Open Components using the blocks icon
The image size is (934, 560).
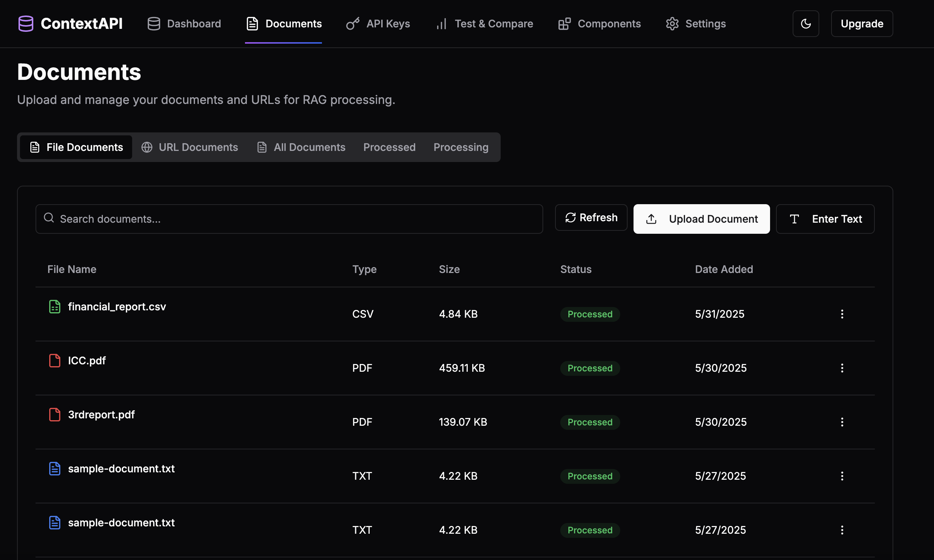tap(564, 23)
